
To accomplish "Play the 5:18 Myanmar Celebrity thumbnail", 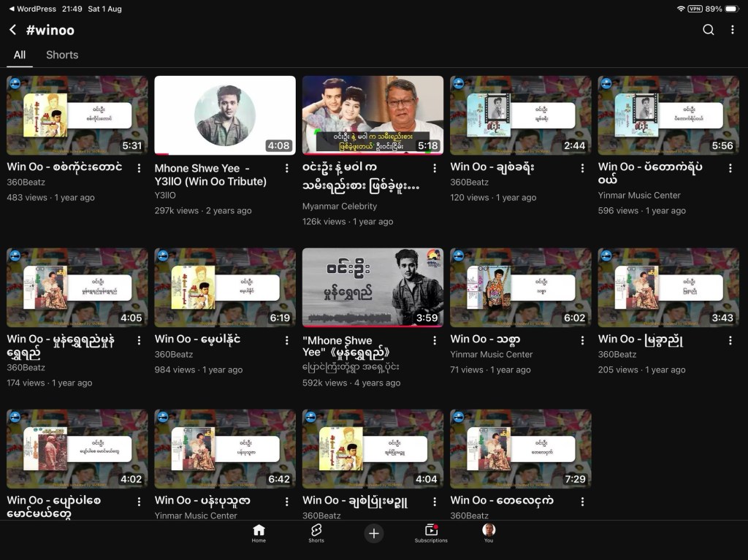I will pos(373,115).
